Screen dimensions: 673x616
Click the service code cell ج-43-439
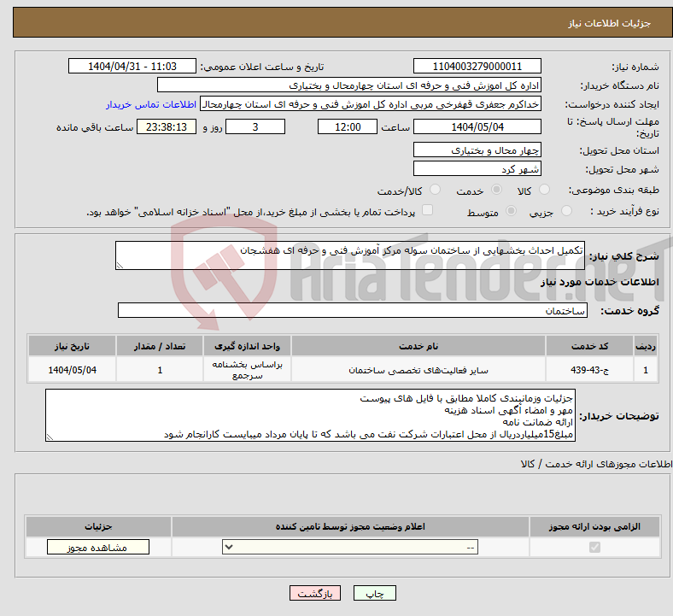pyautogui.click(x=590, y=370)
